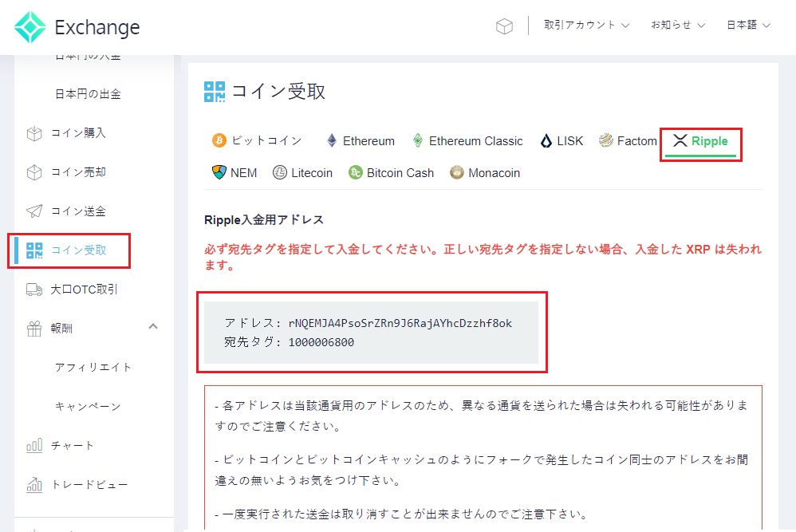Image resolution: width=796 pixels, height=532 pixels.
Task: Open 大口OTC取引 in sidebar
Action: [x=84, y=290]
